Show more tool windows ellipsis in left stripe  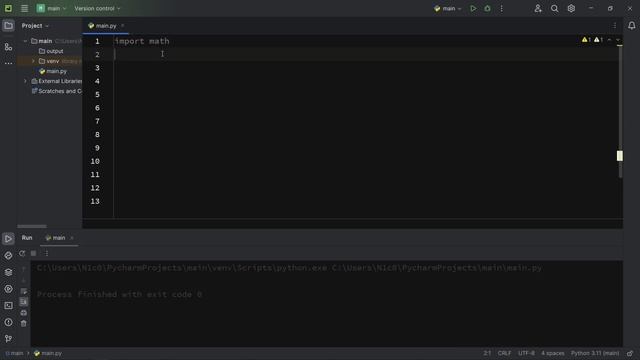tap(8, 63)
